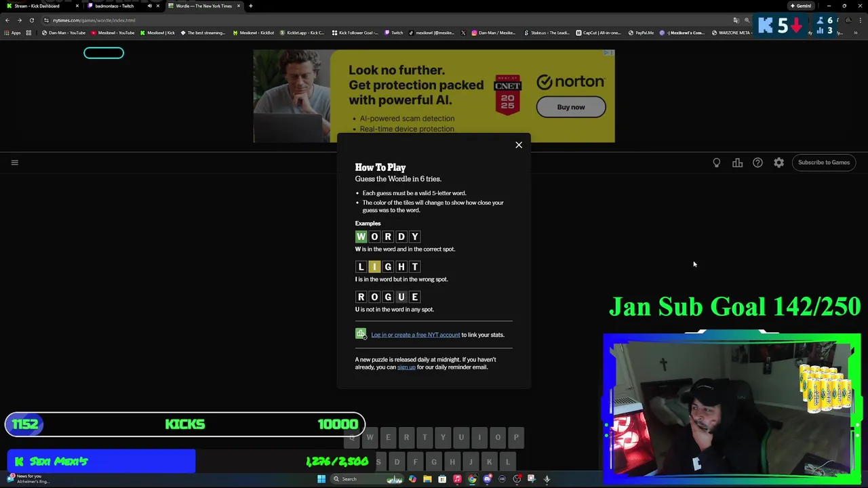Screen dimensions: 868x488
Task: Open the CapCut All-in-one bookmark
Action: [x=599, y=33]
